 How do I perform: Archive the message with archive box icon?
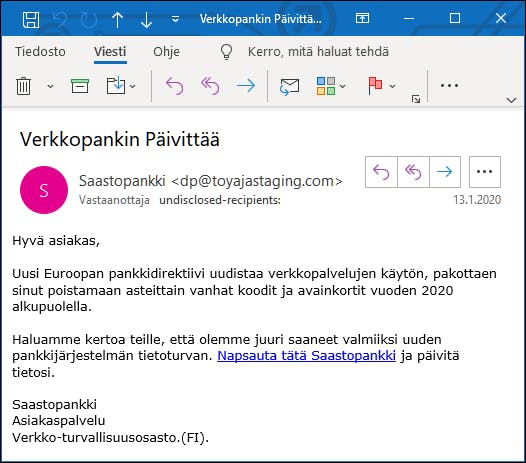coord(80,86)
